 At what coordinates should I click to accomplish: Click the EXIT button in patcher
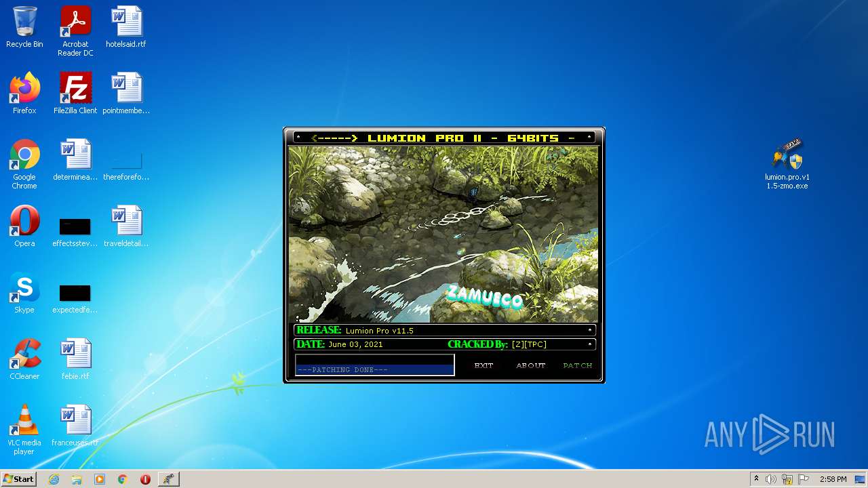pyautogui.click(x=484, y=365)
